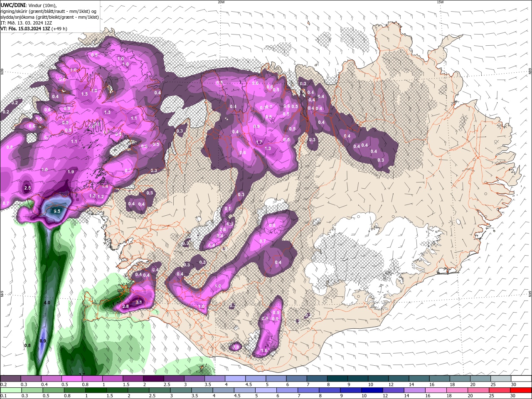The image size is (532, 399).
Task: Click the 'VT: Fös. 15.03.2024 13Z (+49 h)' line
Action: click(34, 29)
